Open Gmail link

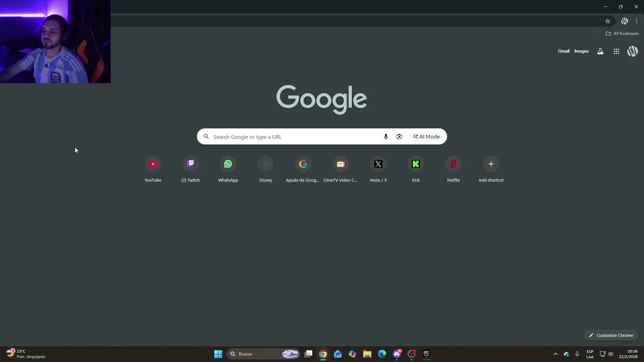[x=563, y=51]
